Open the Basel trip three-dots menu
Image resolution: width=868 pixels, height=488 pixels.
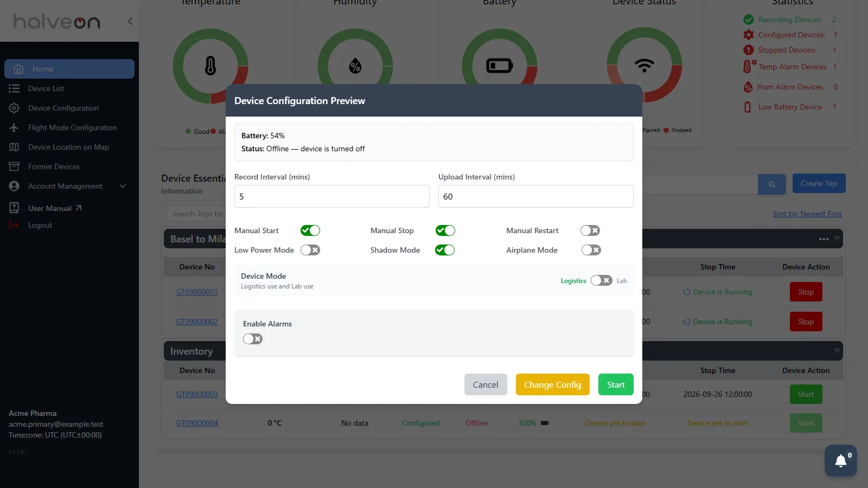click(824, 239)
